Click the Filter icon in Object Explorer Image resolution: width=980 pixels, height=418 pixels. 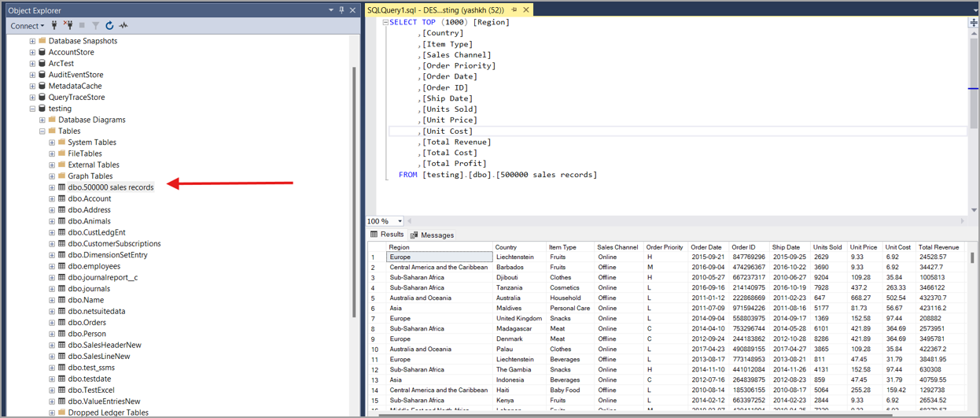95,26
